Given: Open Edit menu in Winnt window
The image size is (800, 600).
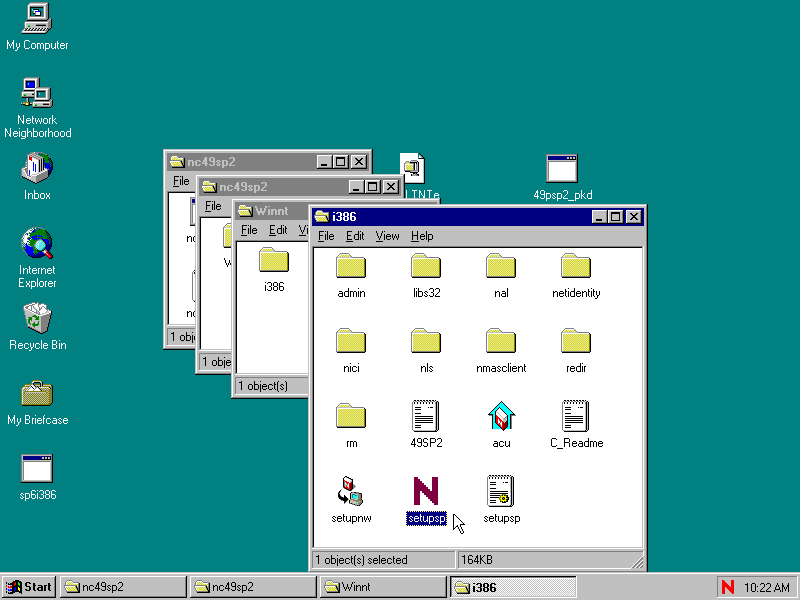Looking at the screenshot, I should click(278, 230).
